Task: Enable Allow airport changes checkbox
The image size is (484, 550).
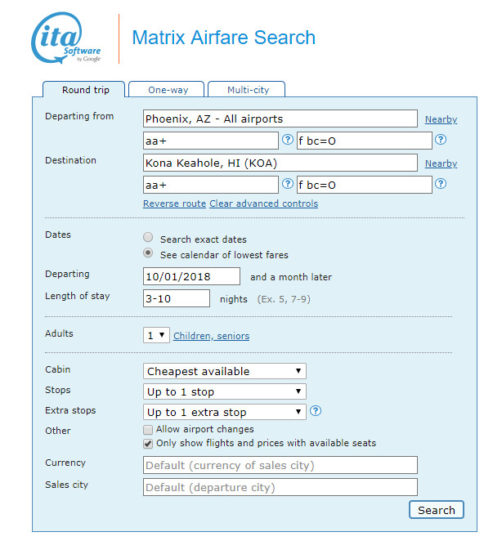Action: pyautogui.click(x=148, y=430)
